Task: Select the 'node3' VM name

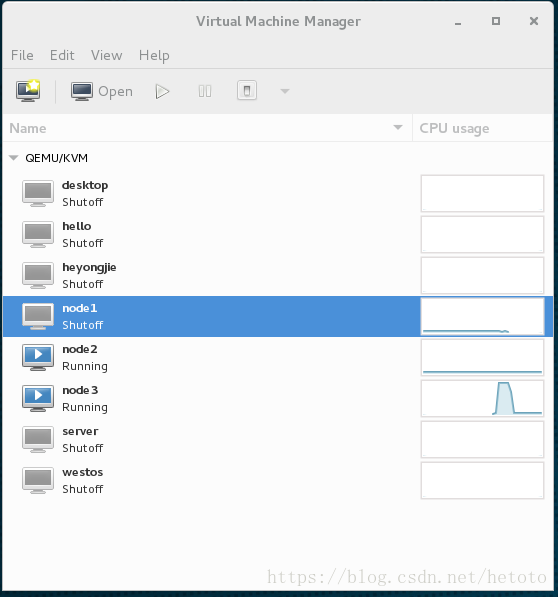Action: pyautogui.click(x=80, y=390)
